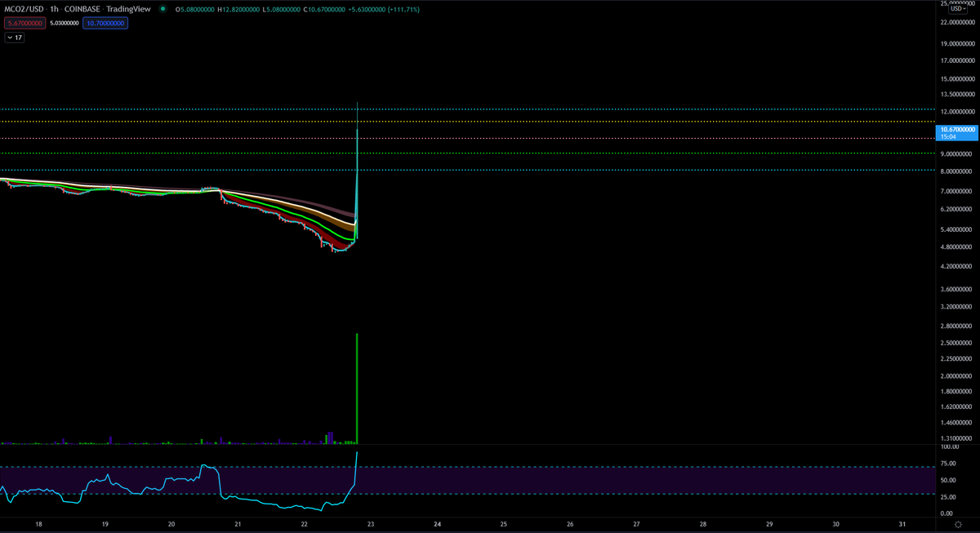Click the 4.20000000 price scale label
Viewport: 980px width, 533px height.
(x=957, y=266)
